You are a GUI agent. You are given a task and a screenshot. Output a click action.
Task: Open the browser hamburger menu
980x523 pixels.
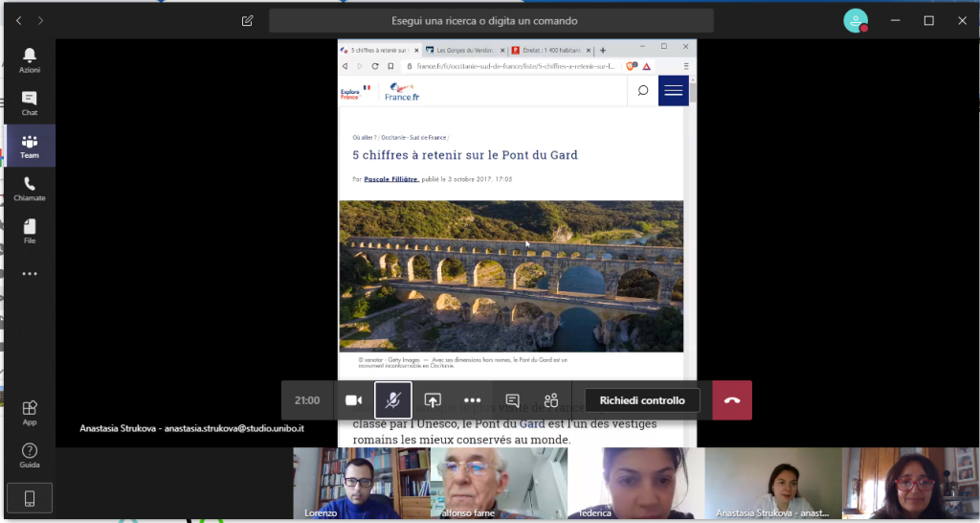tap(685, 66)
